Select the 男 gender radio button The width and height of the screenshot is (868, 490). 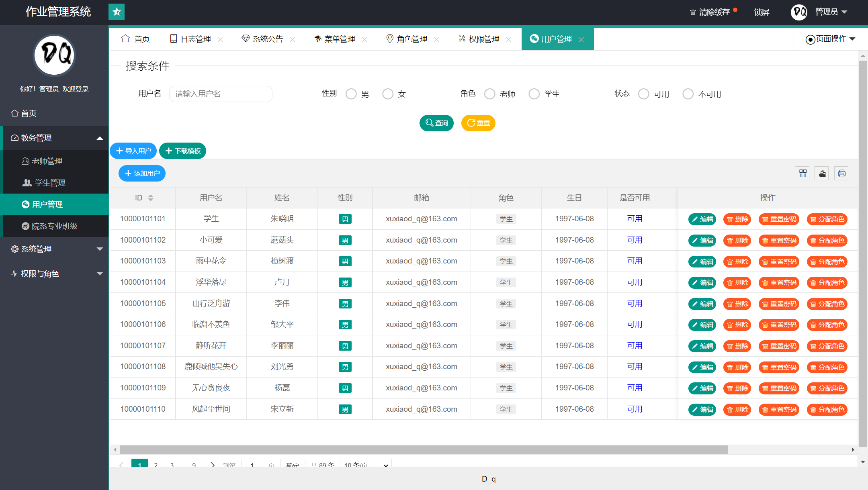click(x=351, y=94)
